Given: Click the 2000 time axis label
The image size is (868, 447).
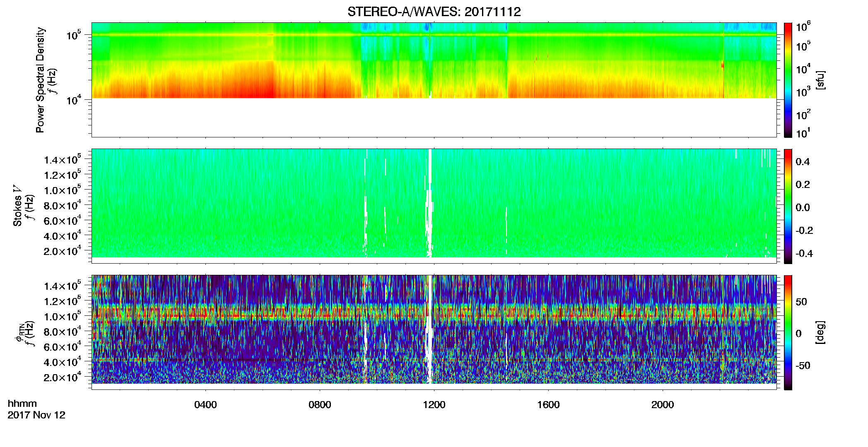Looking at the screenshot, I should coord(663,405).
